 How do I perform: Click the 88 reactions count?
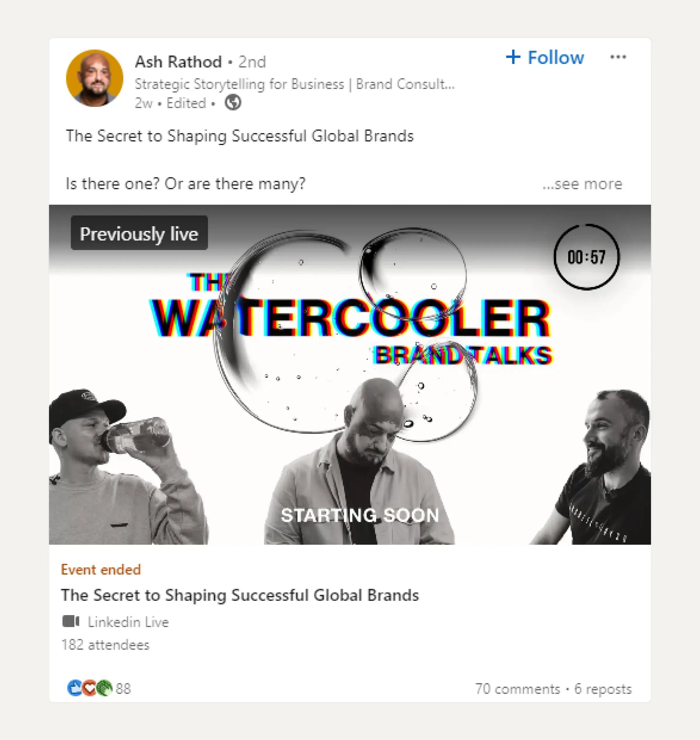[123, 688]
